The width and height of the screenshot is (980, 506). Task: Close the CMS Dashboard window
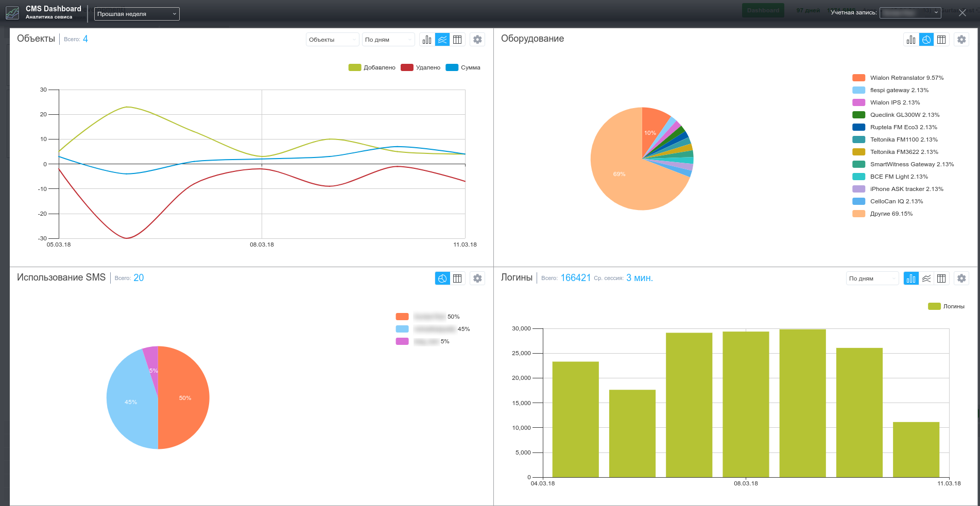pyautogui.click(x=962, y=13)
